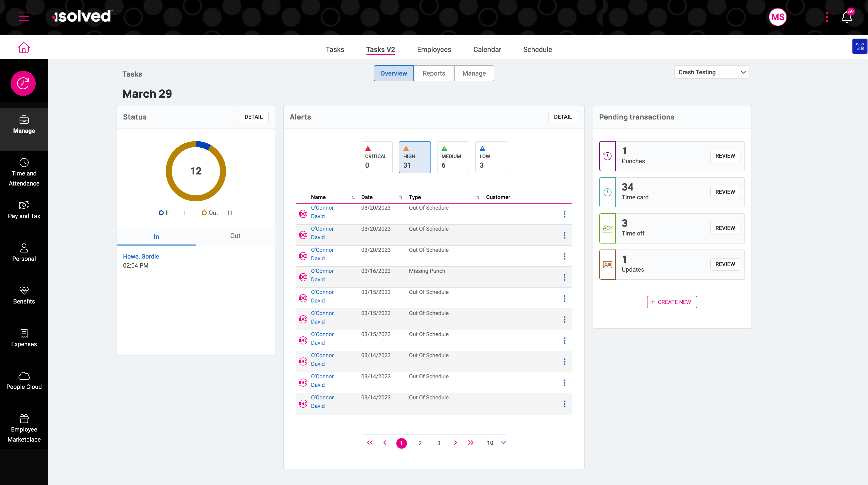The width and height of the screenshot is (868, 485).
Task: Select the Out radio indicator in Status legend
Action: point(204,213)
